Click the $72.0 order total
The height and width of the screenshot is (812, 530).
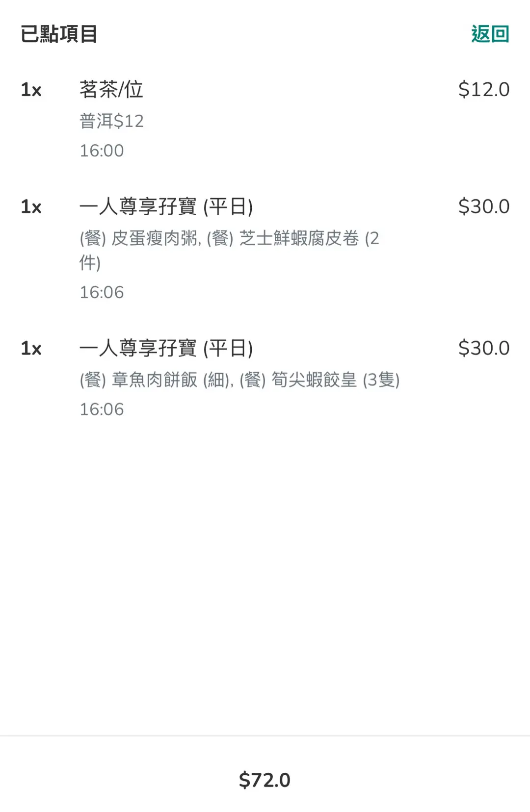(x=265, y=780)
